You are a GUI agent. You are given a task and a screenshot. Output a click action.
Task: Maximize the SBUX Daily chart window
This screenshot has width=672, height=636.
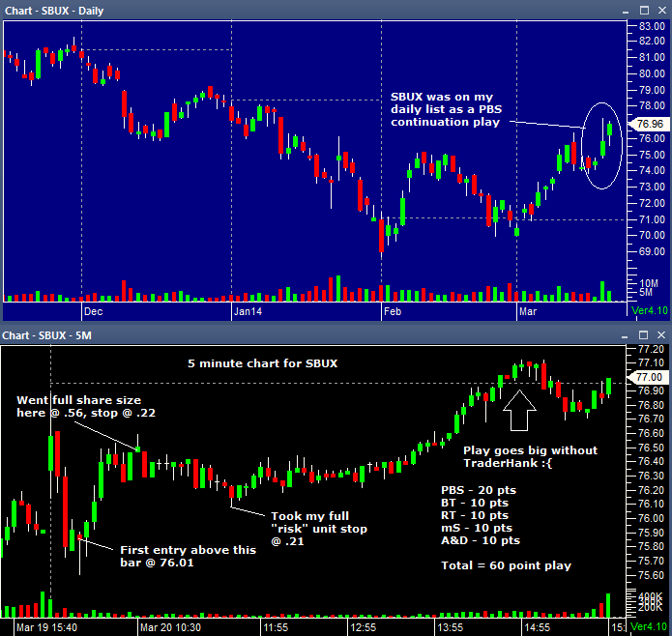pos(644,11)
